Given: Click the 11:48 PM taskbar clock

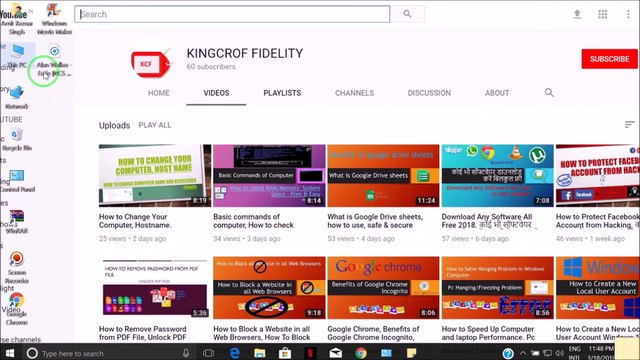Looking at the screenshot, I should point(601,349).
